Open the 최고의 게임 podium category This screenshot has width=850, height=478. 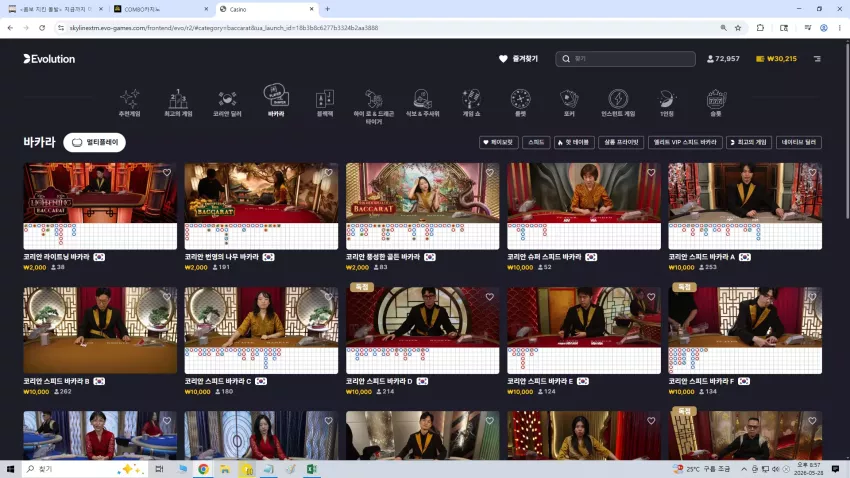[178, 103]
